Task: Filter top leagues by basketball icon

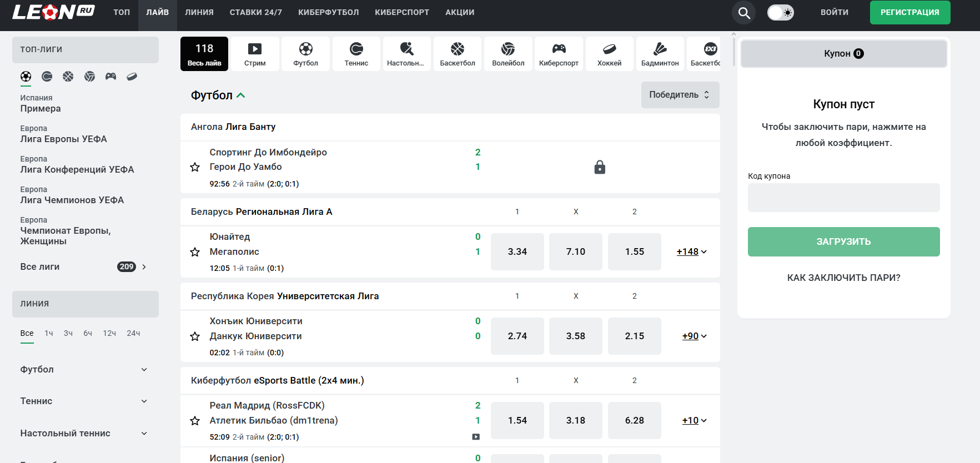Action: pyautogui.click(x=68, y=77)
